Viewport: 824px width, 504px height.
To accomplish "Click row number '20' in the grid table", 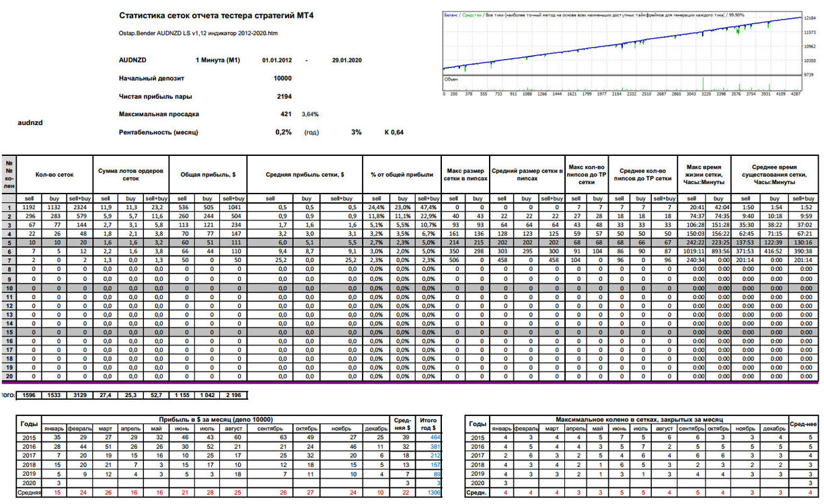I will 9,376.
